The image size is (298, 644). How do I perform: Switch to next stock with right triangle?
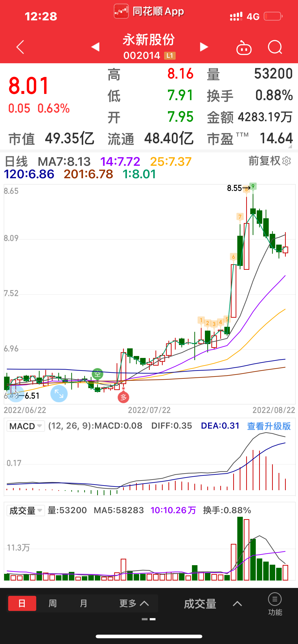pyautogui.click(x=204, y=47)
